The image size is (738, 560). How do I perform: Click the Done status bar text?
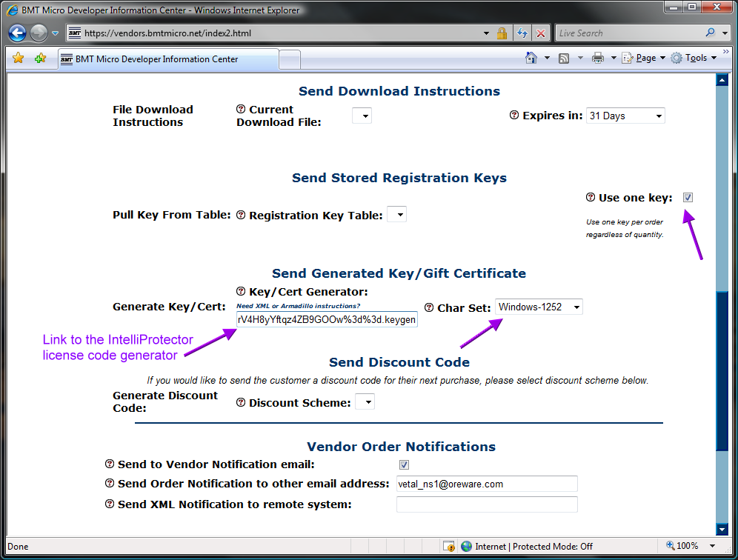[18, 547]
